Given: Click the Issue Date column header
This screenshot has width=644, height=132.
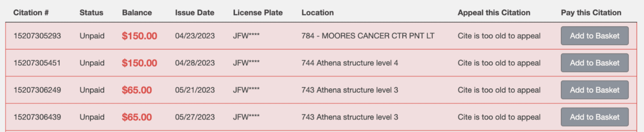Looking at the screenshot, I should [195, 13].
